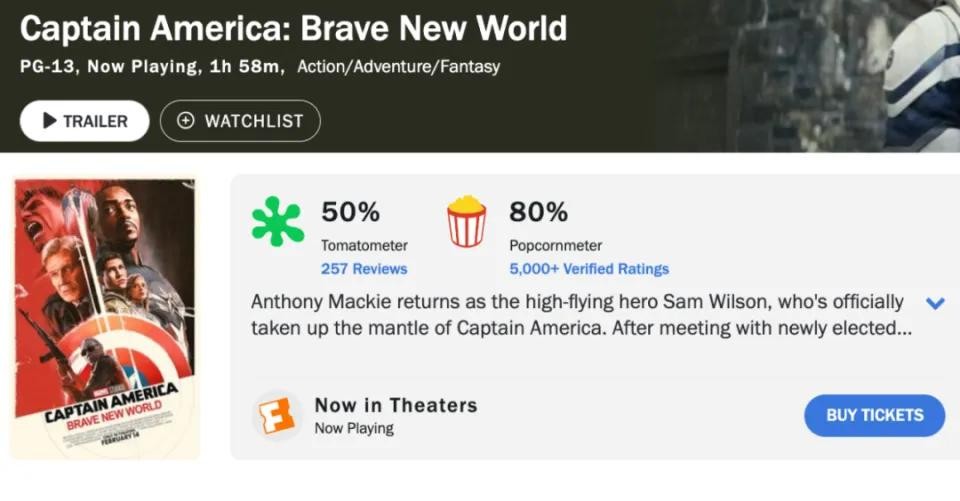
Task: Click the popcorn bucket Popcornmeter icon
Action: coord(466,221)
